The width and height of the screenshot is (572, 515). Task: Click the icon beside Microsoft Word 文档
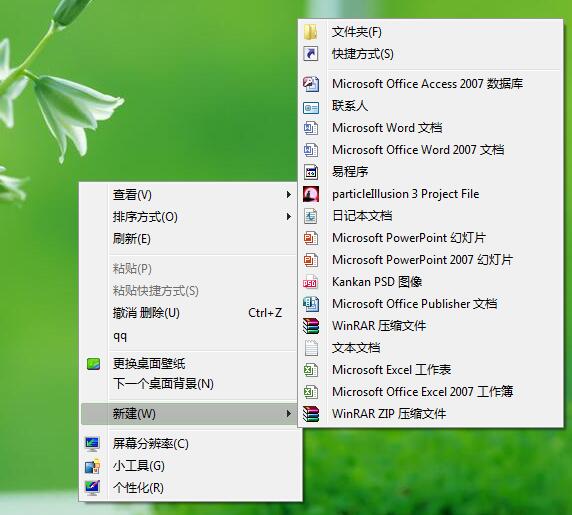click(x=311, y=128)
